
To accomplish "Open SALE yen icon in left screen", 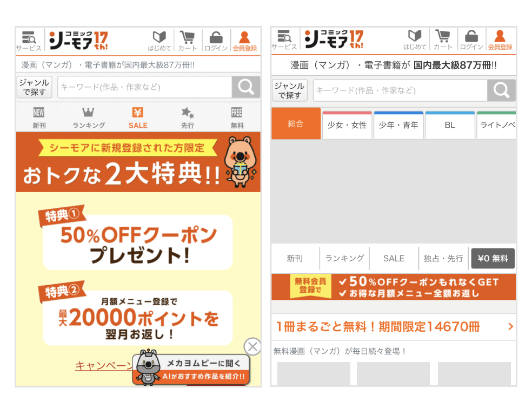I will [x=138, y=117].
